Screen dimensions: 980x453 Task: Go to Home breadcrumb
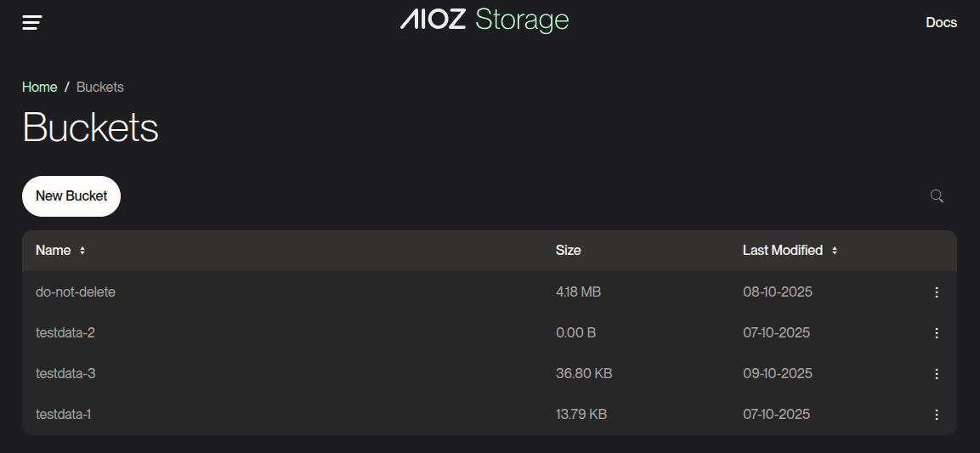click(x=40, y=88)
